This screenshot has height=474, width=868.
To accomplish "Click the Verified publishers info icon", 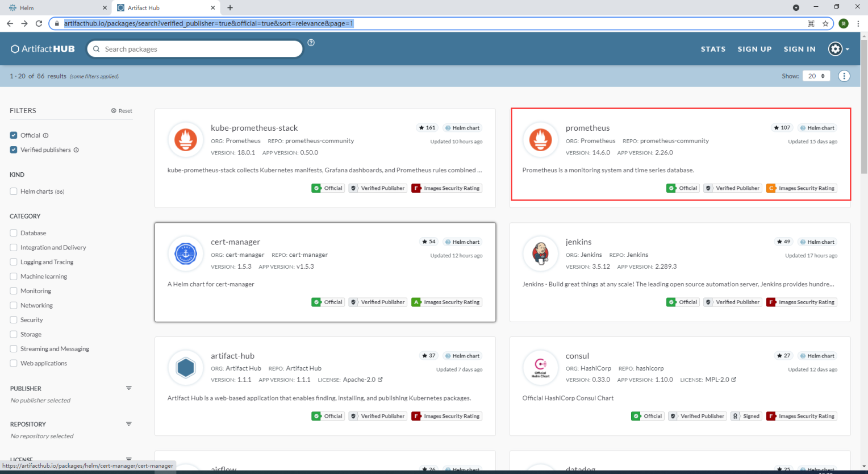I will 76,150.
